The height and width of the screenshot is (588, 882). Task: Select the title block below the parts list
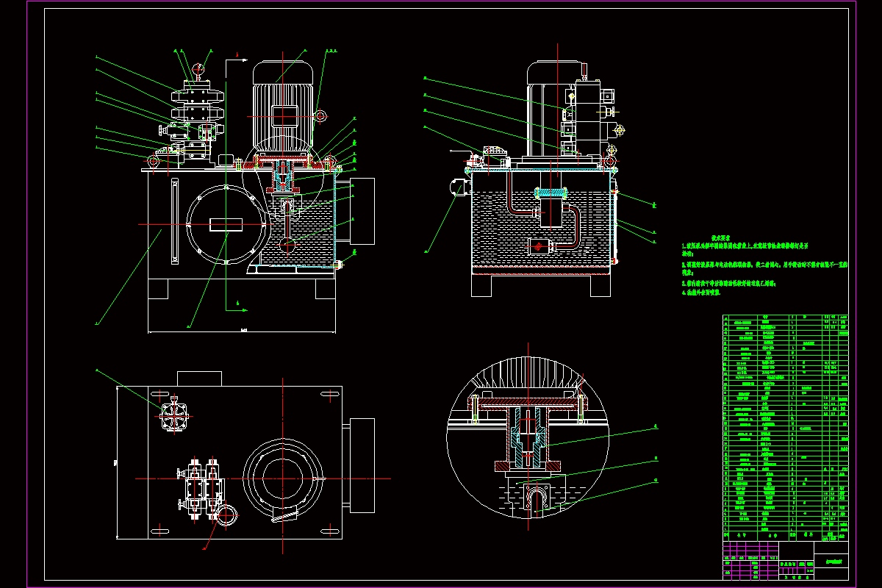pyautogui.click(x=786, y=559)
